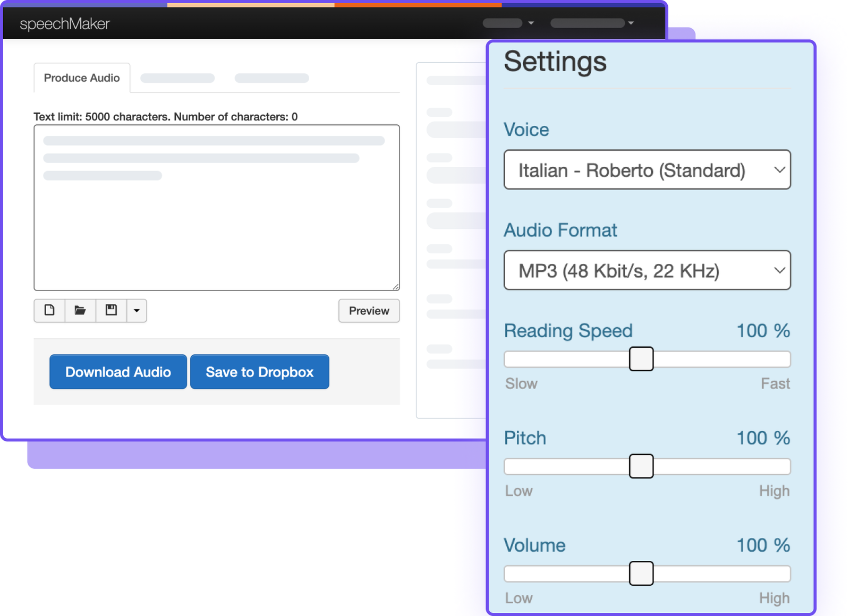Image resolution: width=850 pixels, height=616 pixels.
Task: Switch to the Produce Audio tab
Action: coord(82,78)
